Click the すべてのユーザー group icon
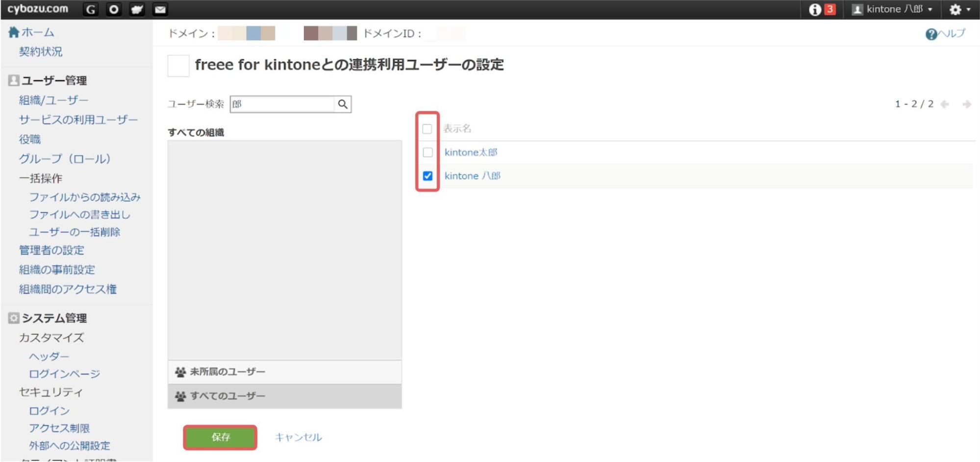980x462 pixels. [x=180, y=396]
